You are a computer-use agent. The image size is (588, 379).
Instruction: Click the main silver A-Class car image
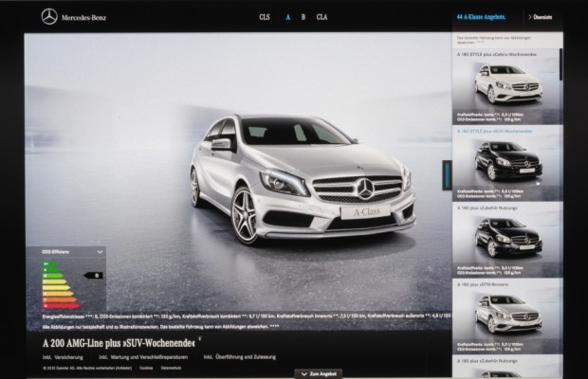[303, 180]
